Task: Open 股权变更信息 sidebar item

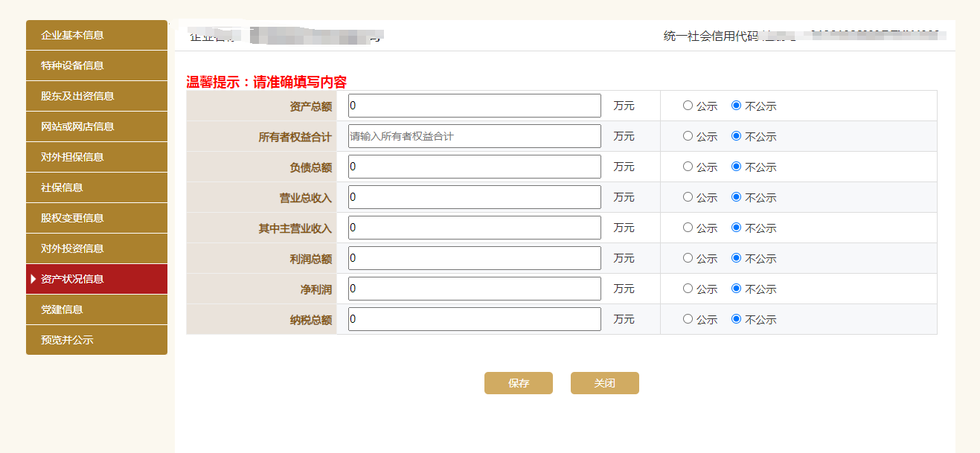Action: 97,218
